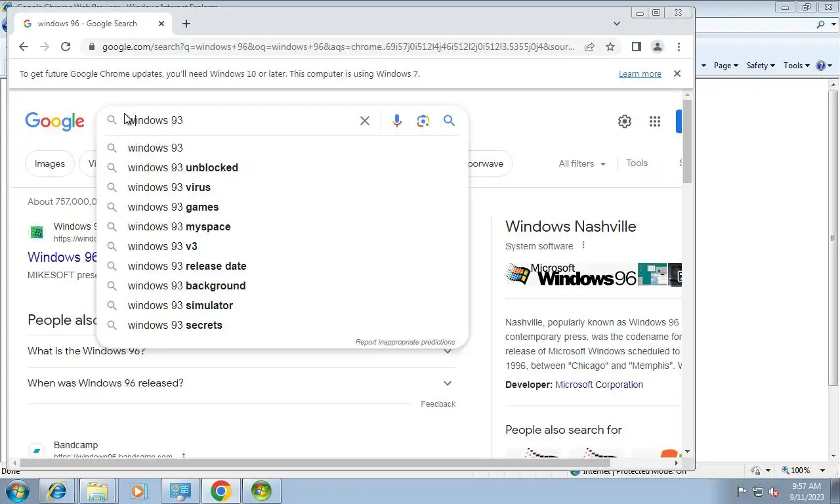Open Chrome side panel icon

click(x=636, y=47)
